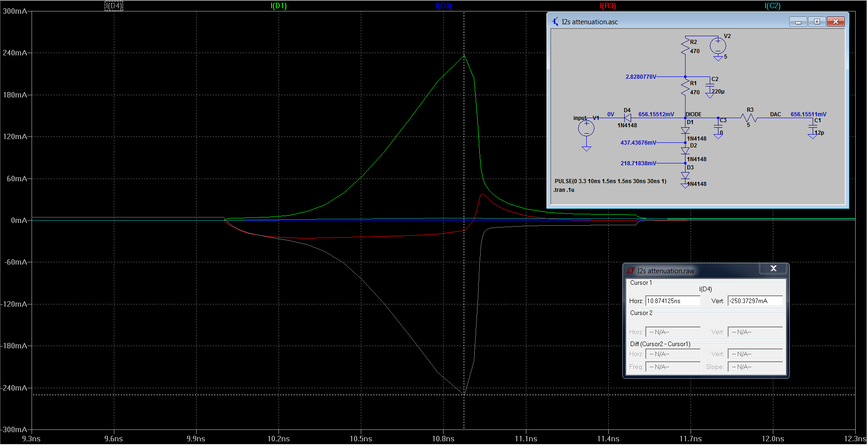Click the 9.3ns x-axis label
The height and width of the screenshot is (445, 868).
32,439
